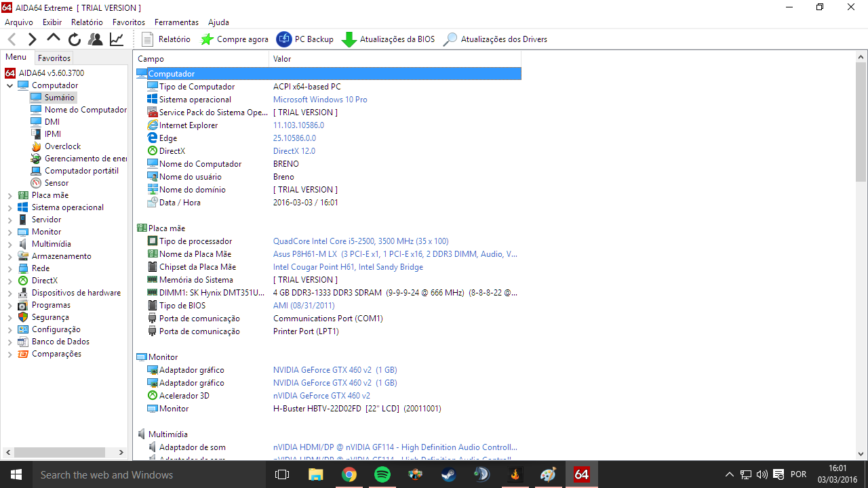Select Computador portátil tree item

click(x=81, y=171)
